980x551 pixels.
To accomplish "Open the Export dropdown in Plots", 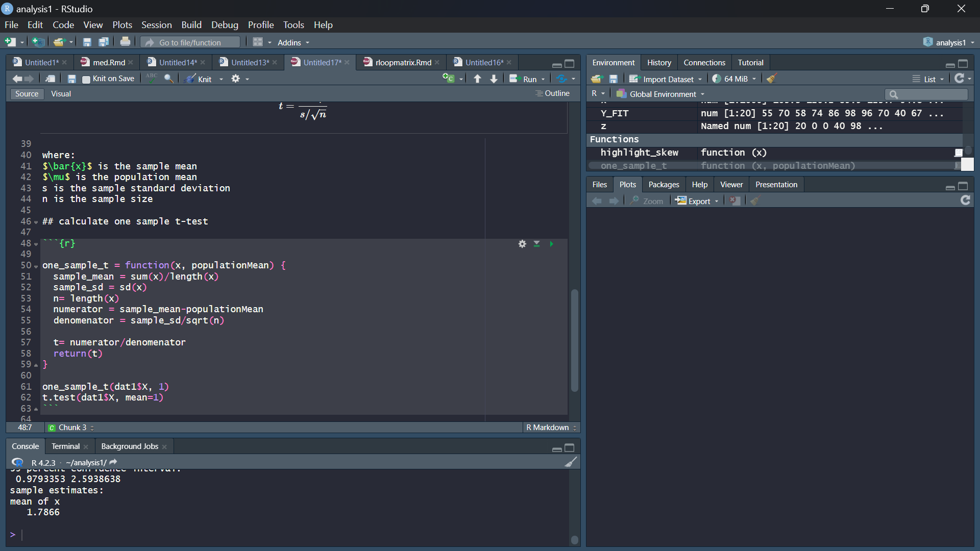I will tap(697, 201).
